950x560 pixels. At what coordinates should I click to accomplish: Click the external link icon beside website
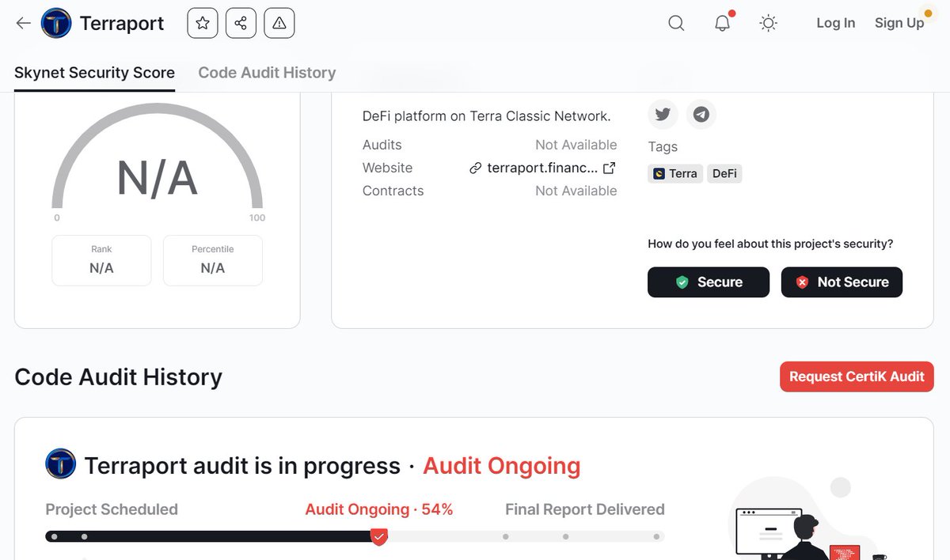610,168
